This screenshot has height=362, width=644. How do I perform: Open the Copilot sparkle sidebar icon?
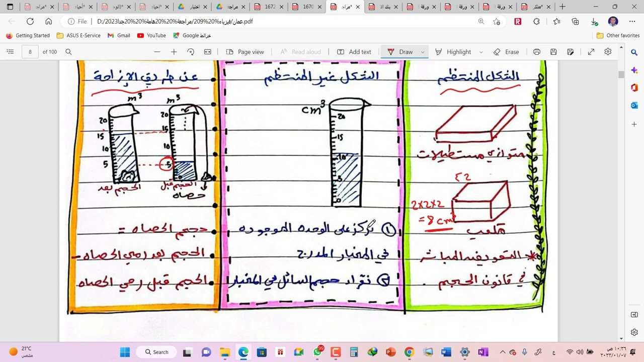[634, 70]
